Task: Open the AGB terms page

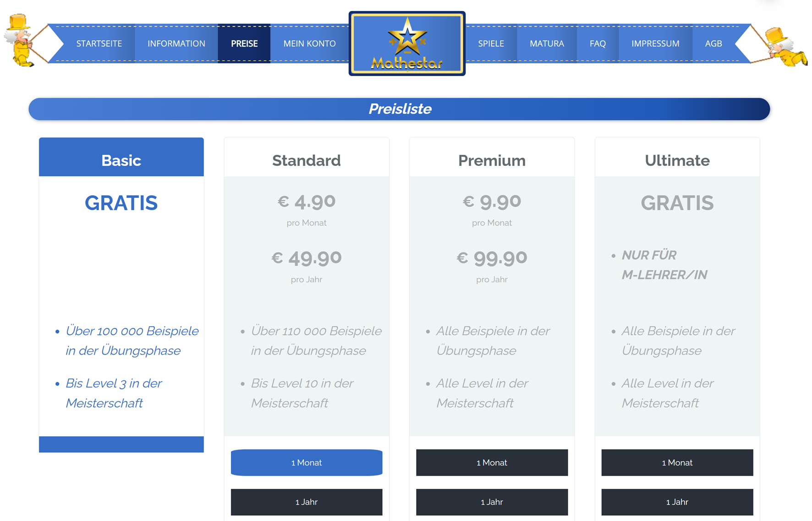Action: 713,44
